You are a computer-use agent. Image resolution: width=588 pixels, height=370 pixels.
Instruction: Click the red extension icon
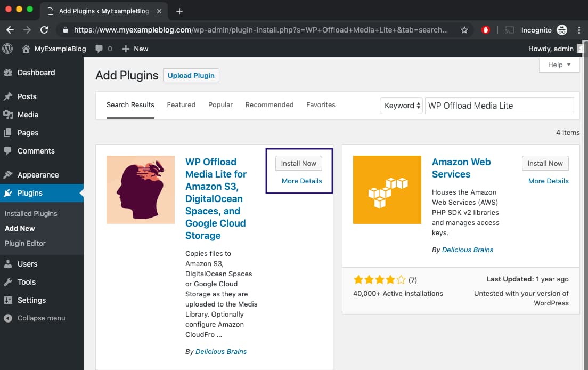coord(486,30)
